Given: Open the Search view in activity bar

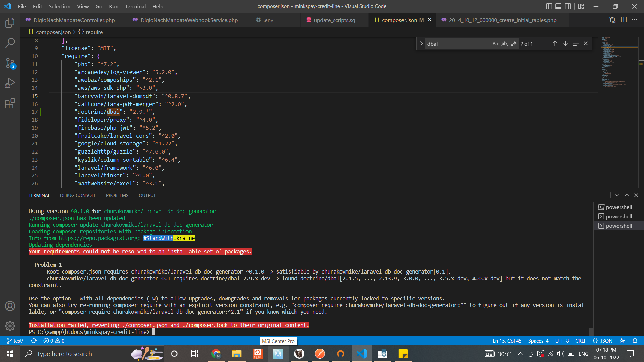Looking at the screenshot, I should pyautogui.click(x=10, y=43).
